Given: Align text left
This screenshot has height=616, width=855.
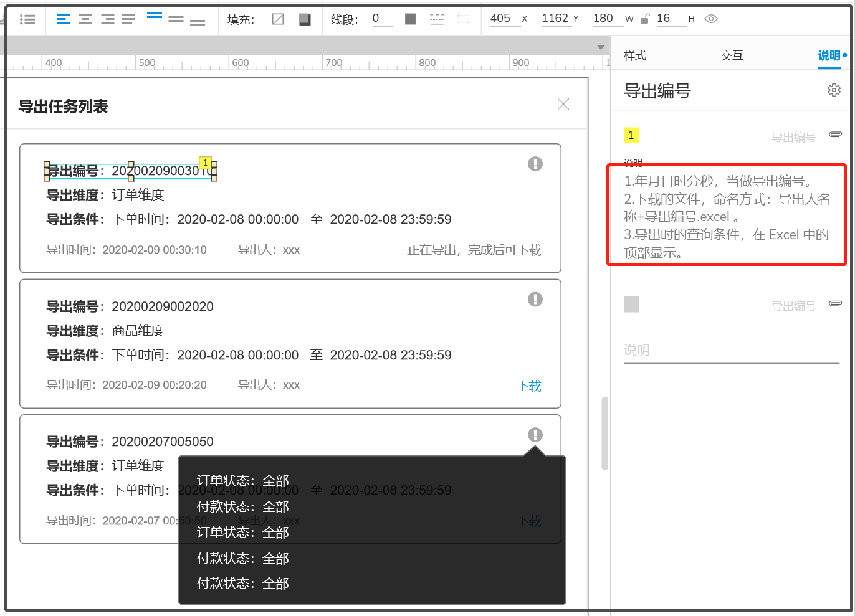Looking at the screenshot, I should pos(64,19).
